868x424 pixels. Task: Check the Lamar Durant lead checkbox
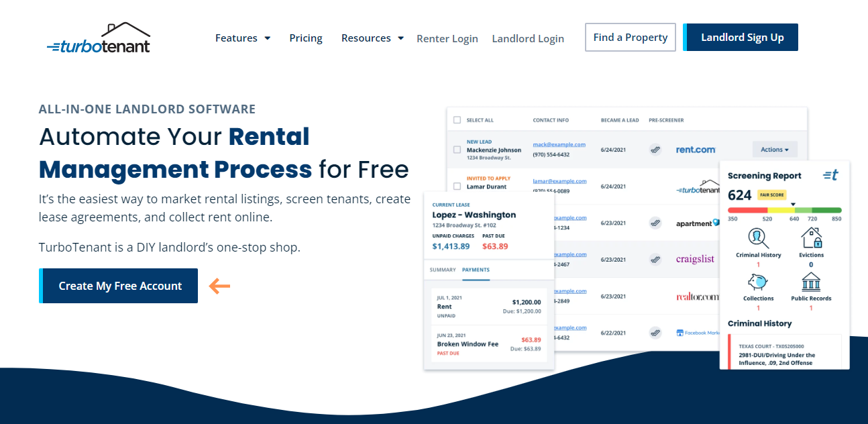pos(457,186)
